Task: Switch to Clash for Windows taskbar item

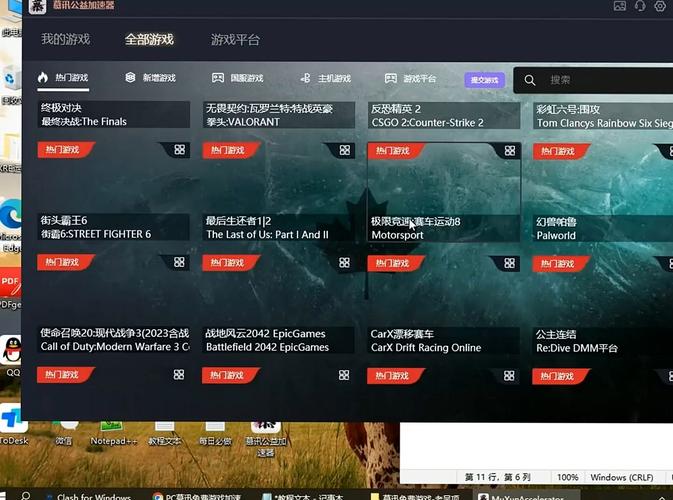Action: pos(88,496)
